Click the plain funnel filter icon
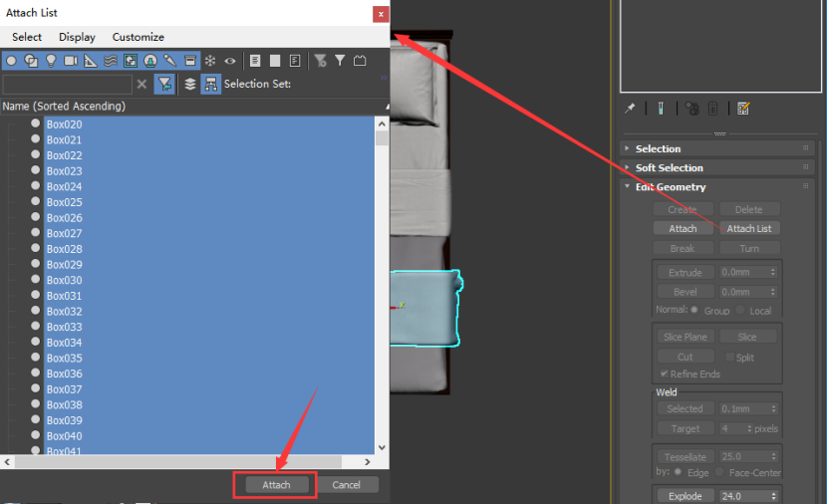 tap(340, 61)
